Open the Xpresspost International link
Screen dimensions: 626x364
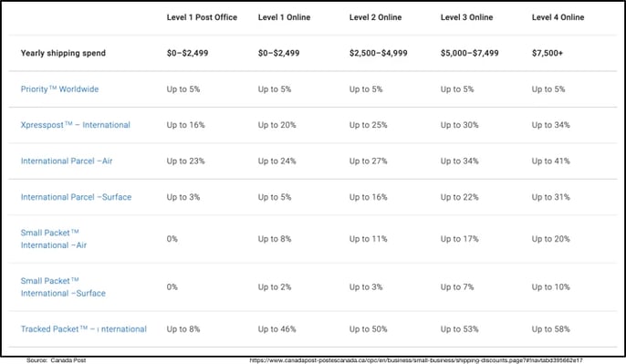(x=76, y=125)
